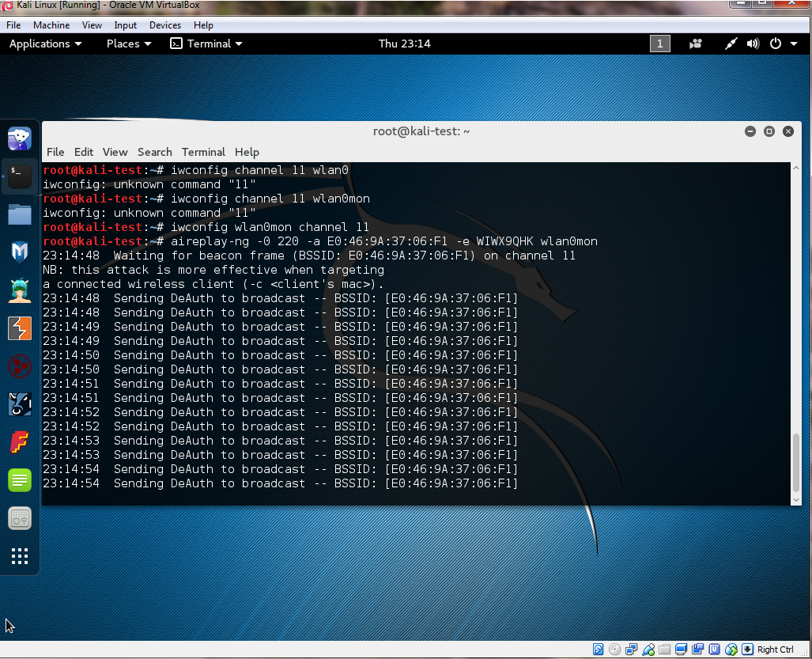
Task: Click VirtualBox mouse integration status icon
Action: 731,650
